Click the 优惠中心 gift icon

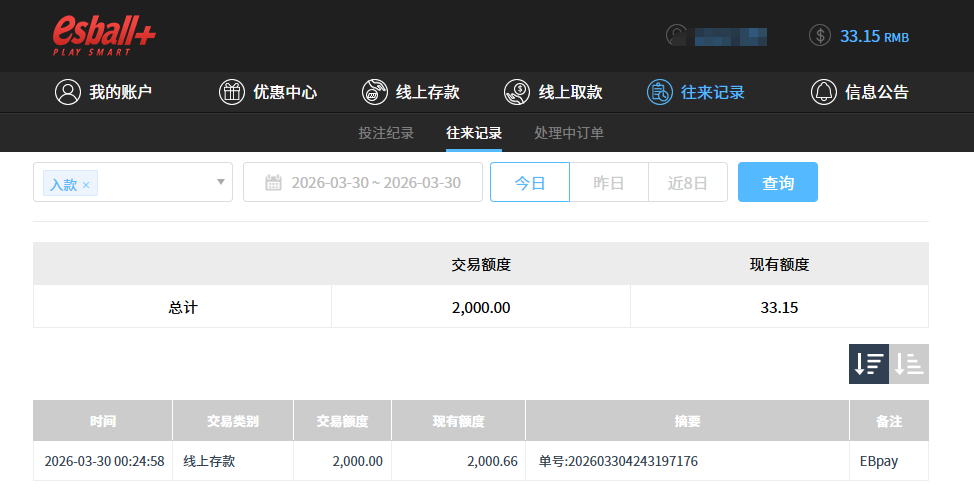pyautogui.click(x=232, y=92)
